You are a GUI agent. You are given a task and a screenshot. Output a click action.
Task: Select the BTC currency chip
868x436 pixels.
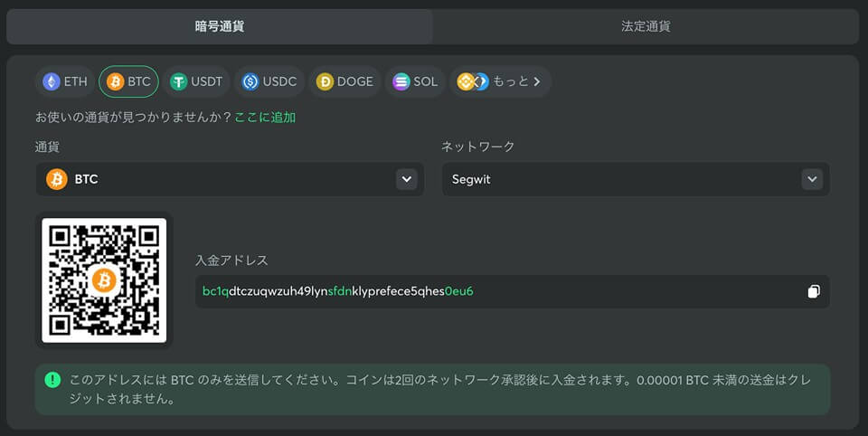[128, 81]
